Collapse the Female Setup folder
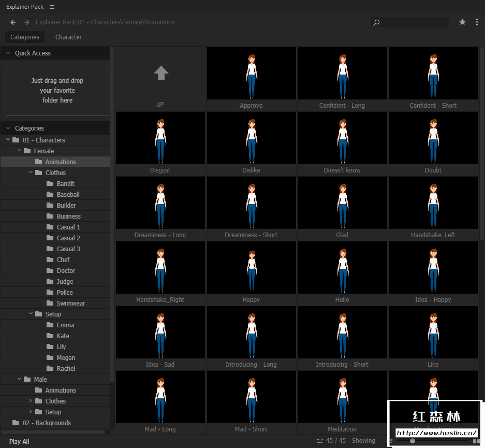This screenshot has width=485, height=448. pos(31,314)
